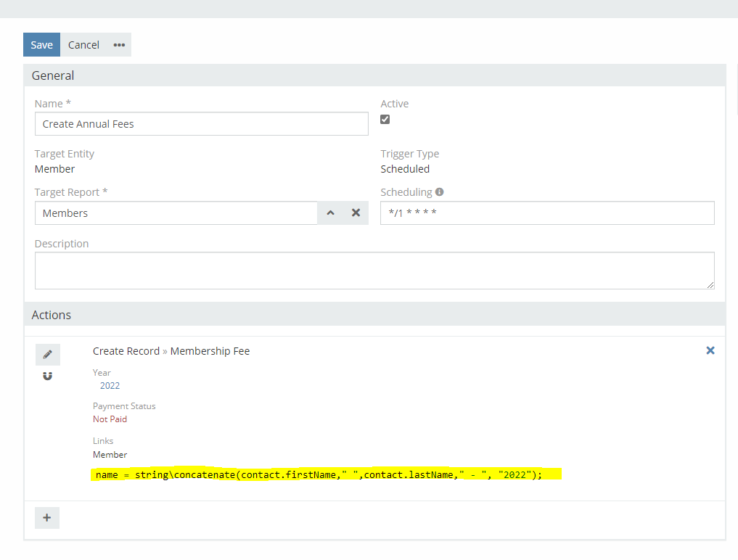Viewport: 738px width, 560px height.
Task: Click the 'Create Record » Membership Fee' title
Action: 171,351
